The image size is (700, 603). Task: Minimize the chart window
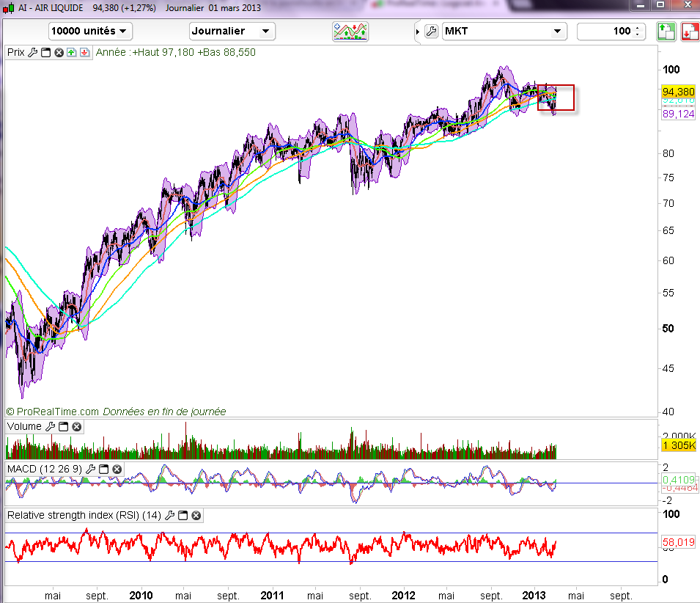[x=641, y=5]
